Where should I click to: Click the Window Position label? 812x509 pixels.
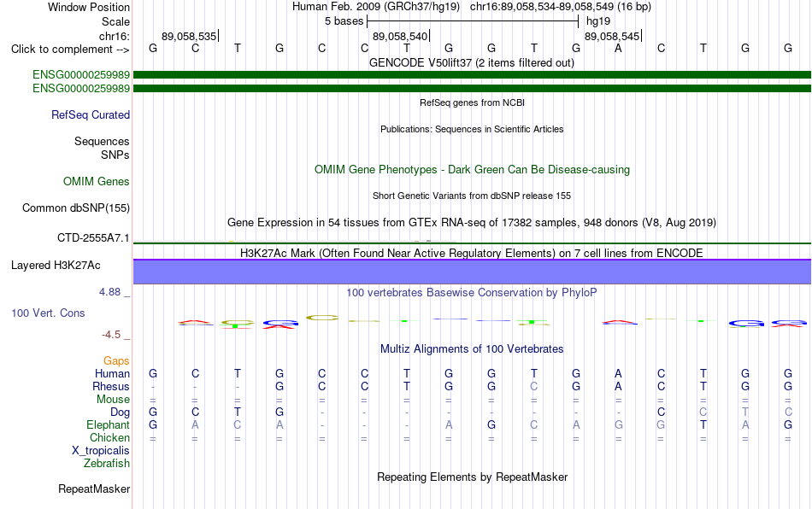tap(89, 7)
